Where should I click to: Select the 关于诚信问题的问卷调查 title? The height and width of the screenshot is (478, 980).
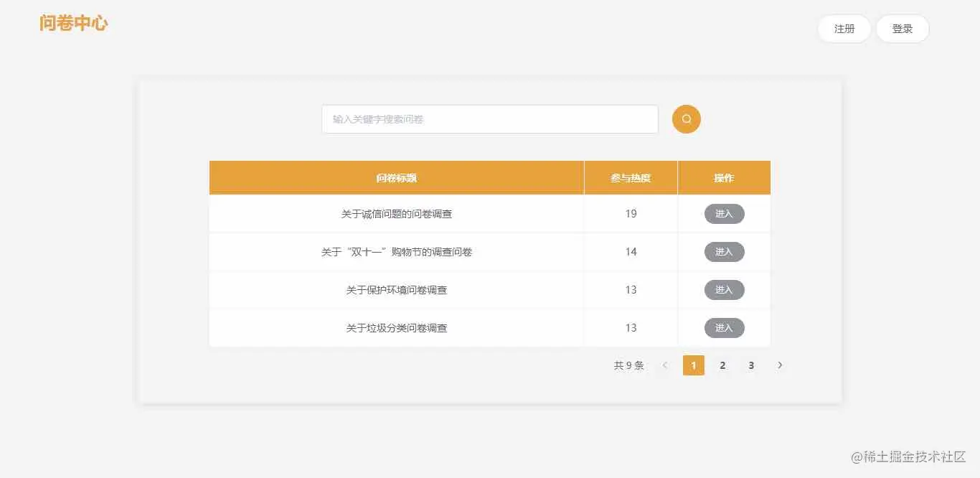pyautogui.click(x=397, y=214)
